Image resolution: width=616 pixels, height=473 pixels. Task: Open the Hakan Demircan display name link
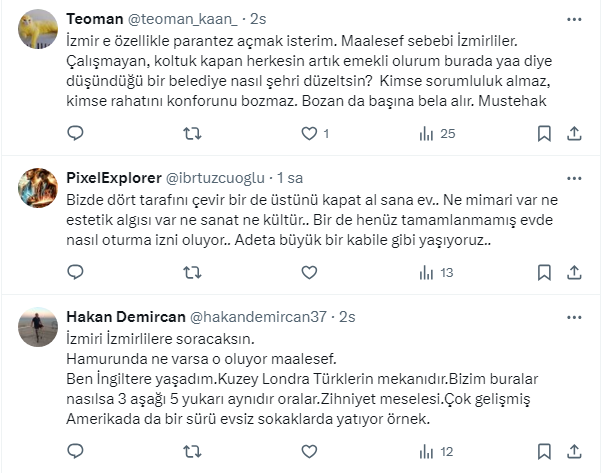pos(125,316)
